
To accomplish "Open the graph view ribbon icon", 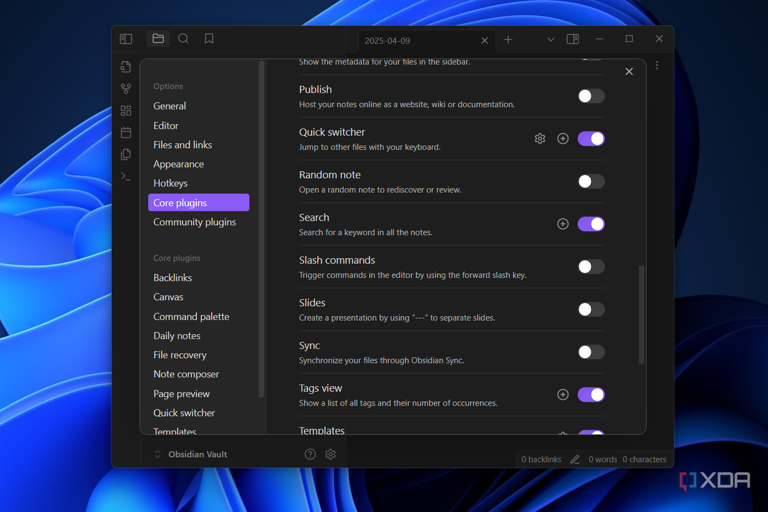I will [x=126, y=89].
